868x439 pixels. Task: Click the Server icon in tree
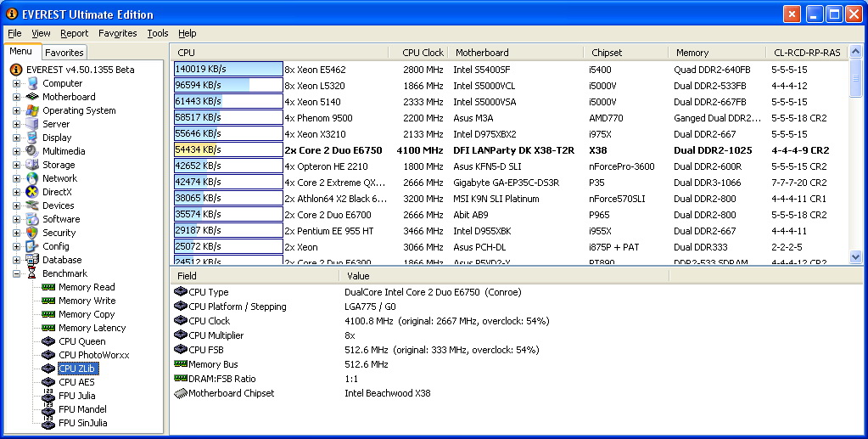click(x=32, y=124)
